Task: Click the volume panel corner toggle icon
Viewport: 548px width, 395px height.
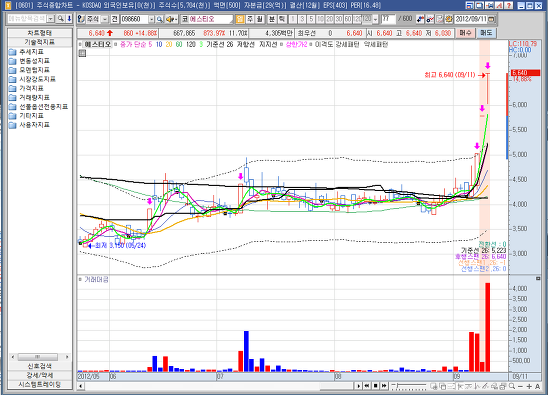Action: coord(538,278)
